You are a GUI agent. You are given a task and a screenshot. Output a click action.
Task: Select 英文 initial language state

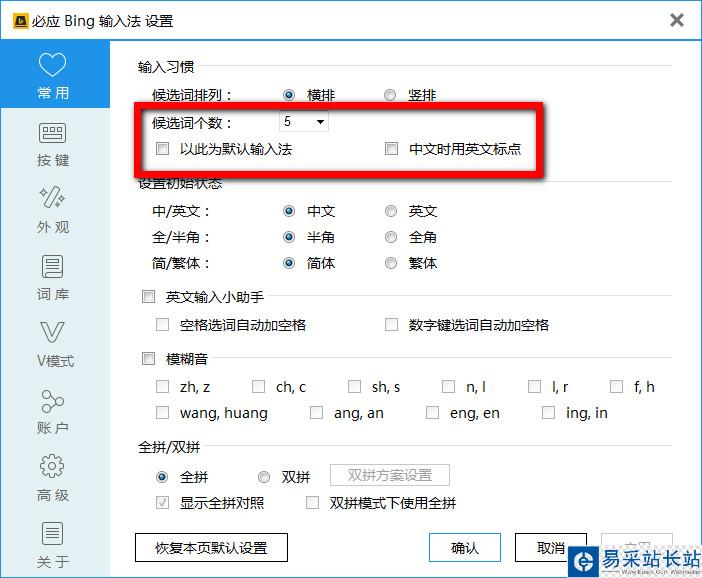(x=391, y=211)
